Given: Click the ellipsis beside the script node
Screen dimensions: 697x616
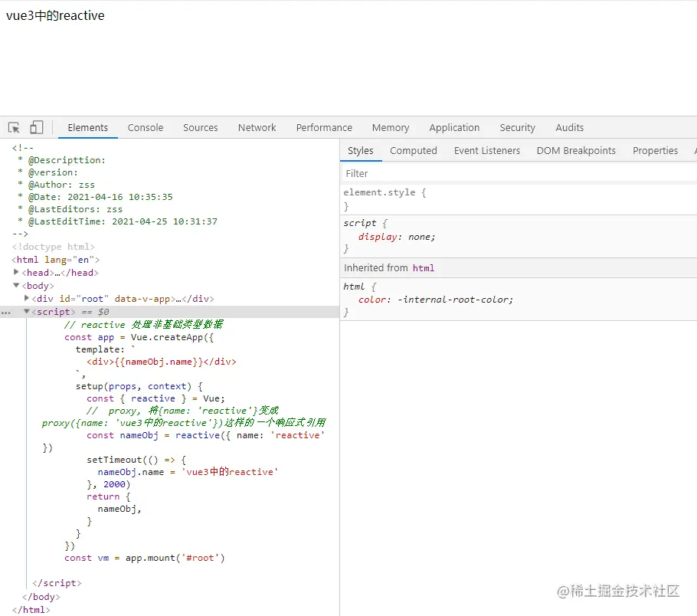Looking at the screenshot, I should click(x=6, y=313).
